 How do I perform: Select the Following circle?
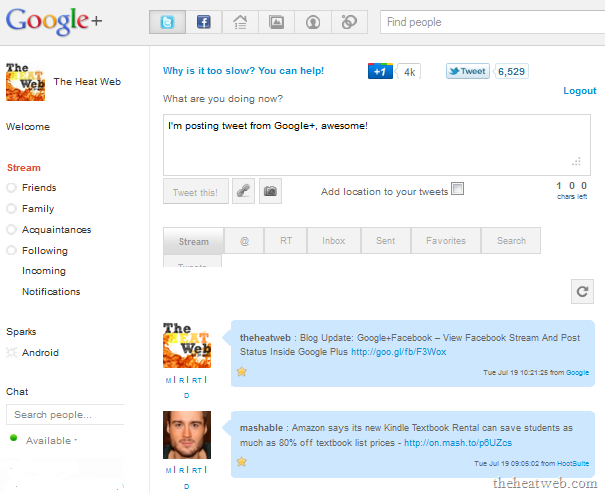11,250
